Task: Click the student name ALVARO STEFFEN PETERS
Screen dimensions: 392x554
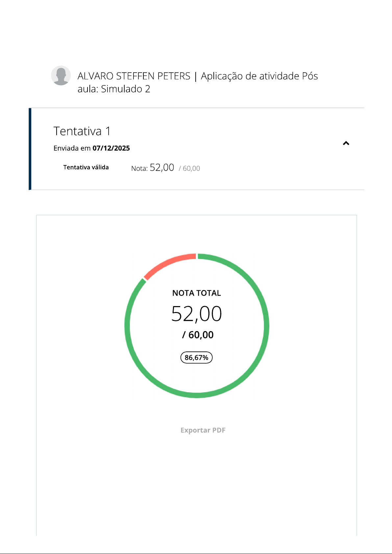Action: point(134,76)
